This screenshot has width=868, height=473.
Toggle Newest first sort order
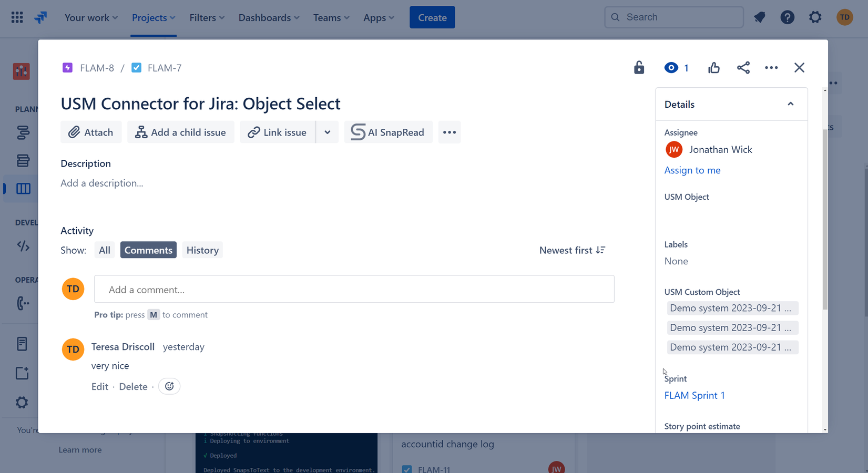[572, 250]
